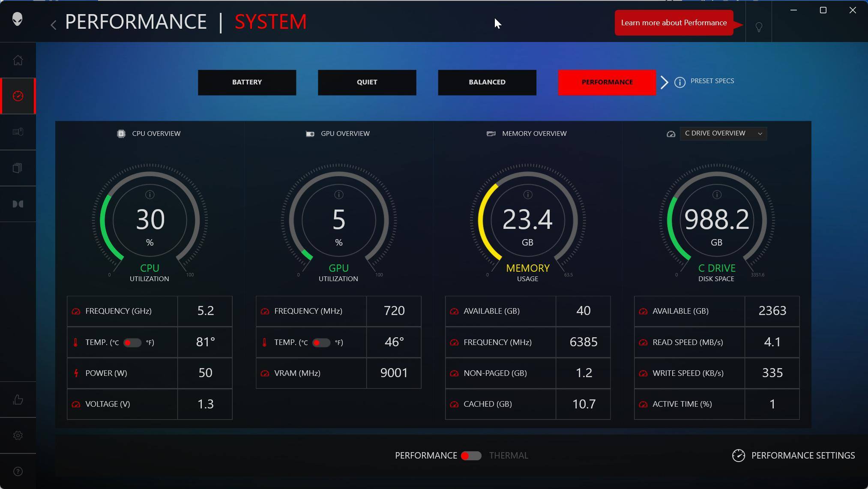The height and width of the screenshot is (489, 868).
Task: Open Performance Settings link
Action: point(793,456)
